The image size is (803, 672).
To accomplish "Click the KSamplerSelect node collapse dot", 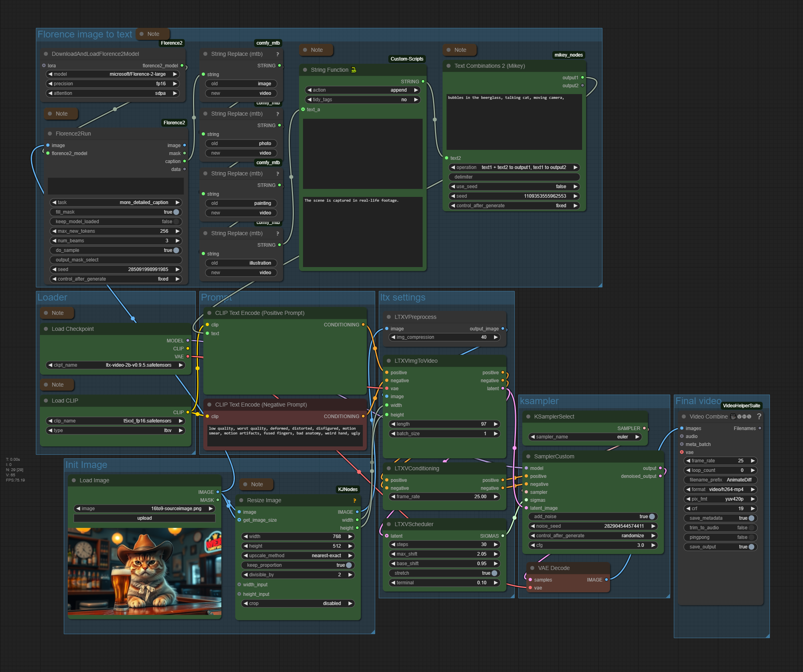I will [528, 417].
